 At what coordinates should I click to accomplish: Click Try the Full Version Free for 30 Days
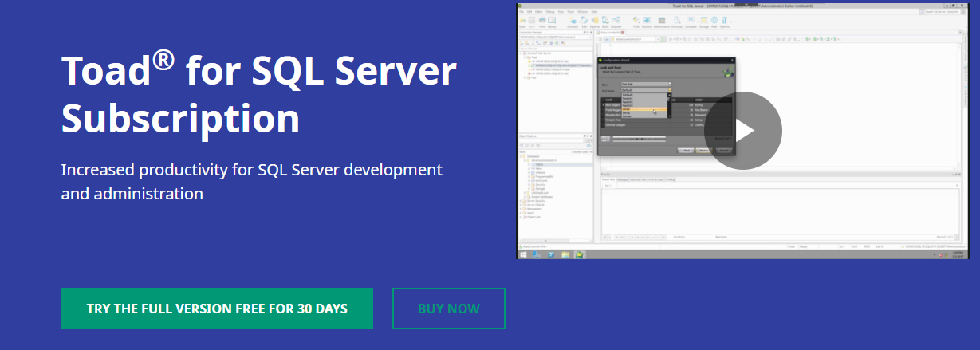(217, 309)
